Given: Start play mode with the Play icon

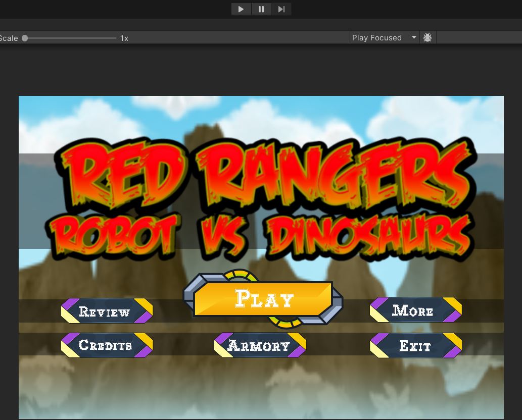Looking at the screenshot, I should pos(241,9).
